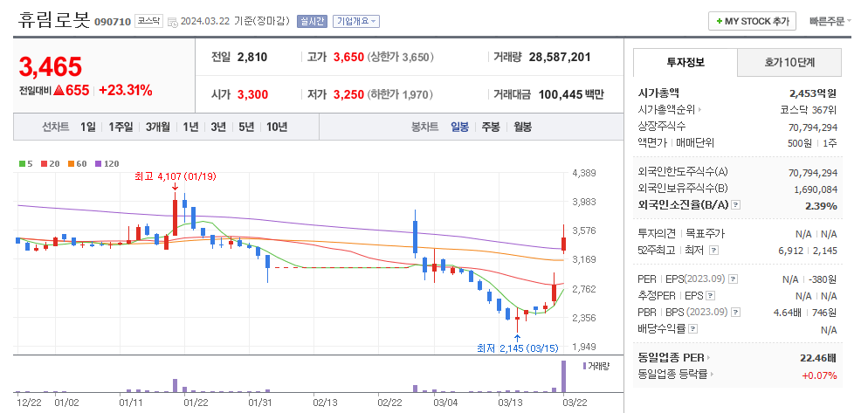Click the 거래량 value 28,587,201
Viewport: 868px width, 413px height.
pos(560,57)
